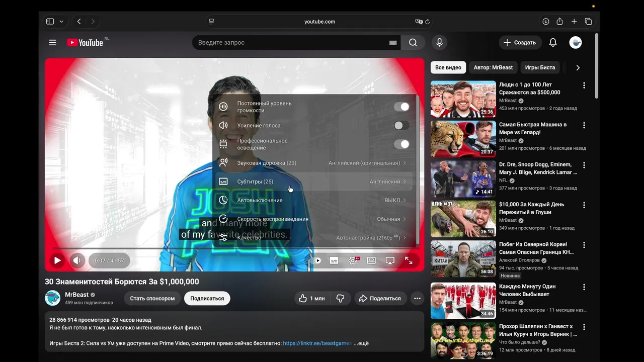Image resolution: width=644 pixels, height=362 pixels.
Task: Enter fullscreen mode in the player
Action: (409, 260)
